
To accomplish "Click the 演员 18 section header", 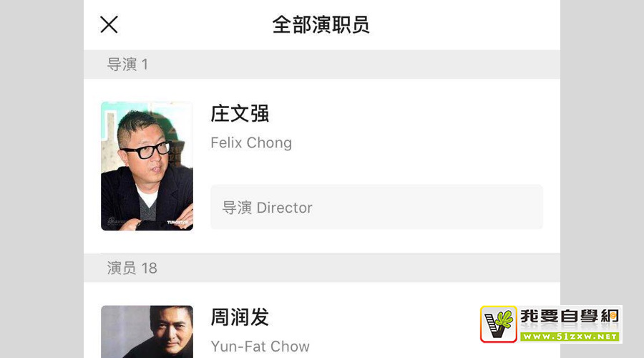I will click(x=321, y=268).
